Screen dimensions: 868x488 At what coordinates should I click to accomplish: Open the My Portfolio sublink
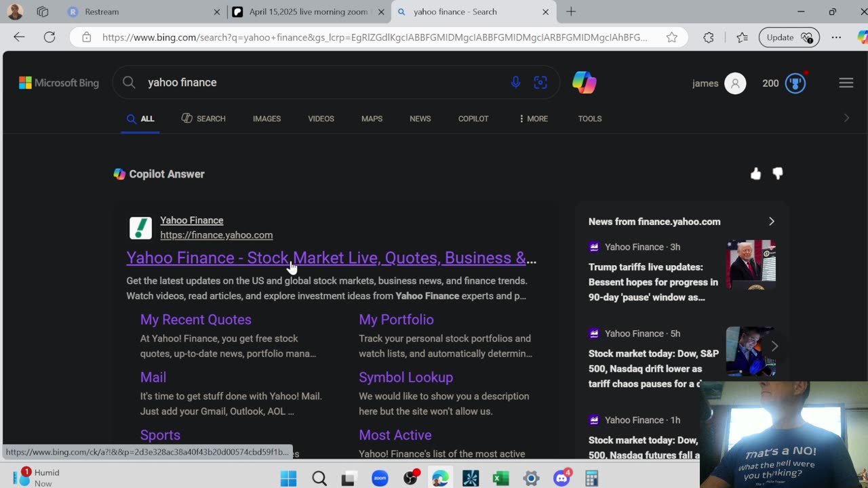tap(396, 319)
